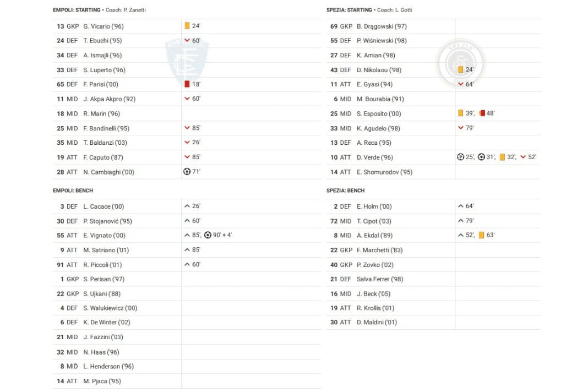The image size is (588, 392).
Task: Open player G. Vicario's profile
Action: [103, 26]
